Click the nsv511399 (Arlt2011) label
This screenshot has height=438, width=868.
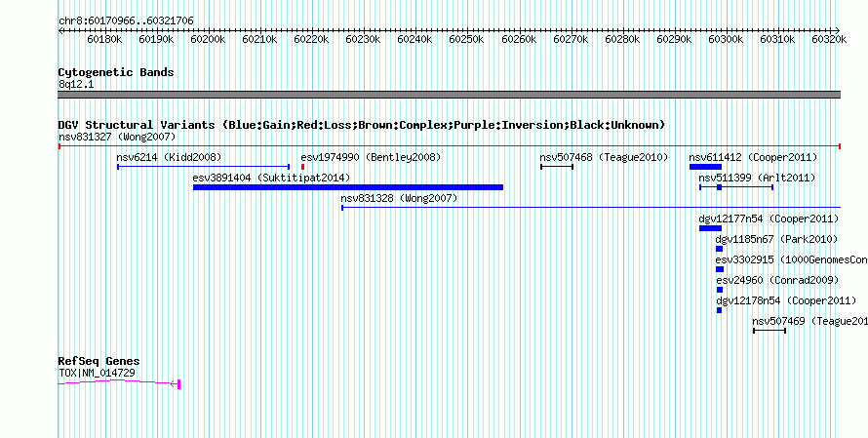click(757, 178)
